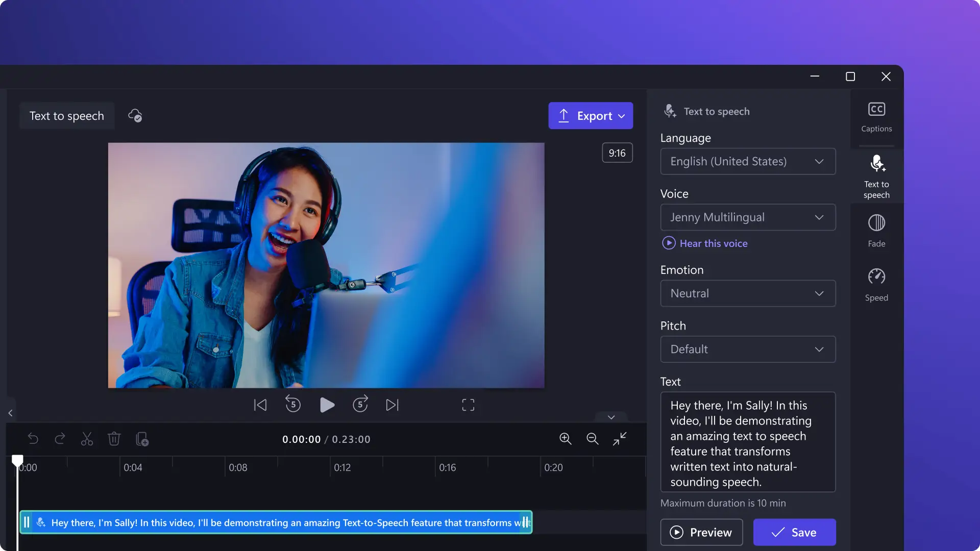Toggle timeline zoom in control

click(x=566, y=440)
